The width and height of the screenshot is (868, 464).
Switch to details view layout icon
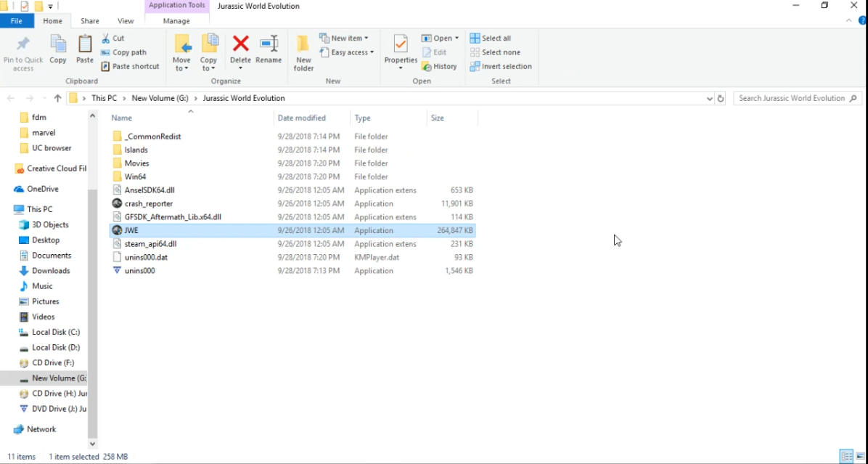click(x=846, y=457)
